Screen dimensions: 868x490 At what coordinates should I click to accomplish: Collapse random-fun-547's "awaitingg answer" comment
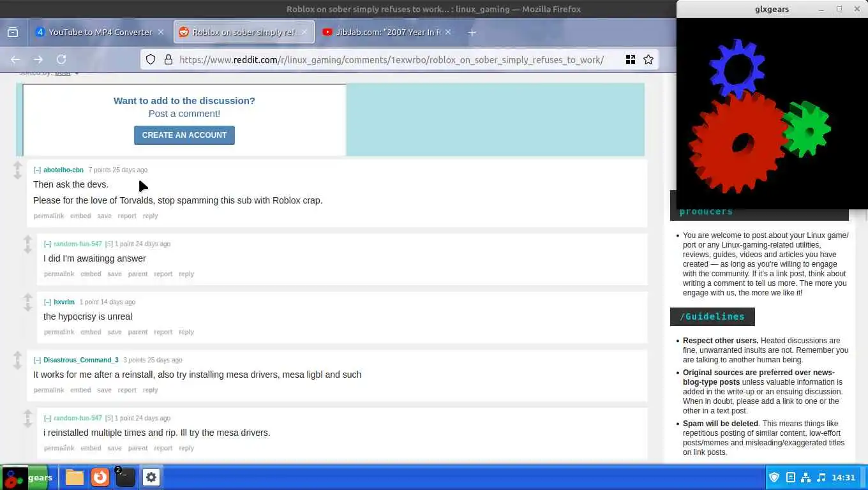tap(47, 244)
